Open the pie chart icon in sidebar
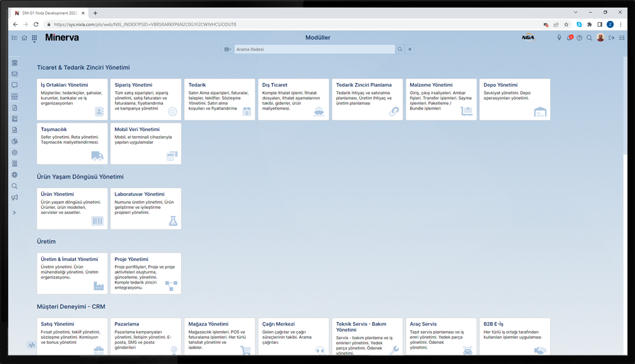 click(15, 142)
